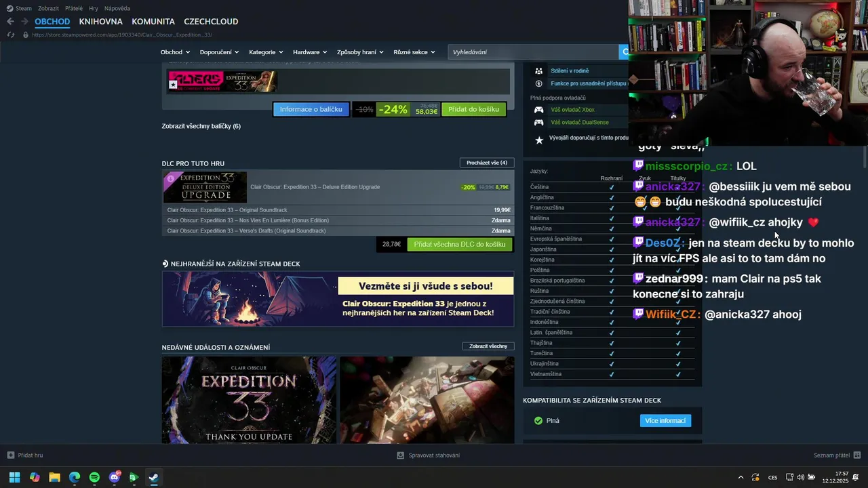
Task: Open the Přátelé menu
Action: click(x=74, y=8)
